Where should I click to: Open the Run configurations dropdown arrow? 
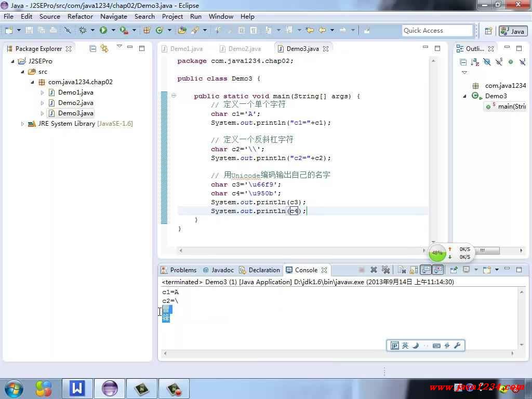(x=113, y=31)
